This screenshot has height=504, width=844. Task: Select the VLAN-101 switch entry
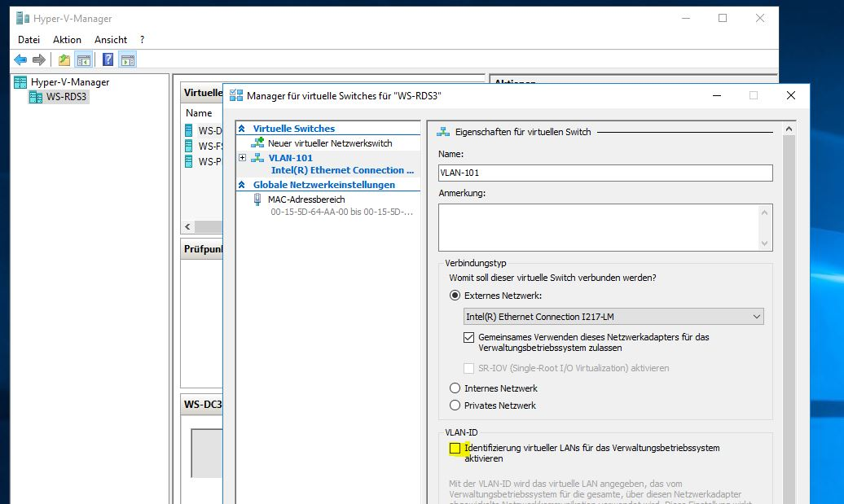291,158
